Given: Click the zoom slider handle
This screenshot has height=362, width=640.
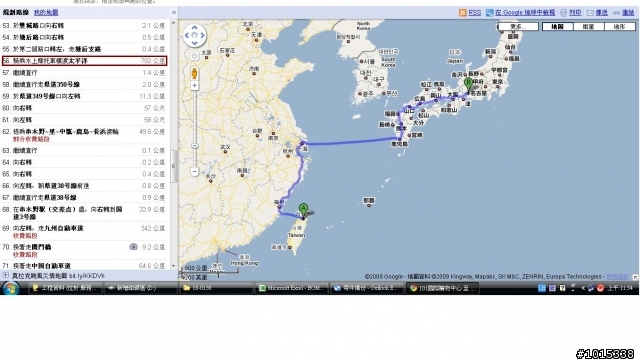Looking at the screenshot, I should 194,146.
